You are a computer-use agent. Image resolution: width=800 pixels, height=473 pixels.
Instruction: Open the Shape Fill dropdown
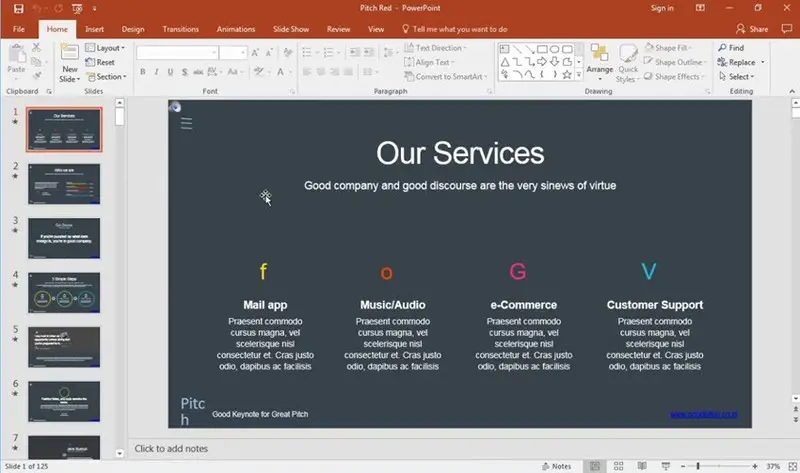coord(668,48)
